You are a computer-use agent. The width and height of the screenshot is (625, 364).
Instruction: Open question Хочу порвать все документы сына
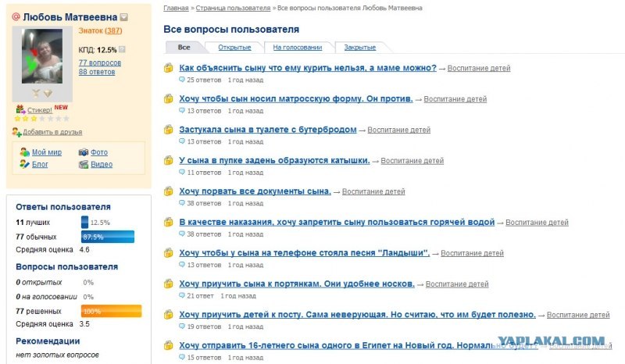(255, 191)
